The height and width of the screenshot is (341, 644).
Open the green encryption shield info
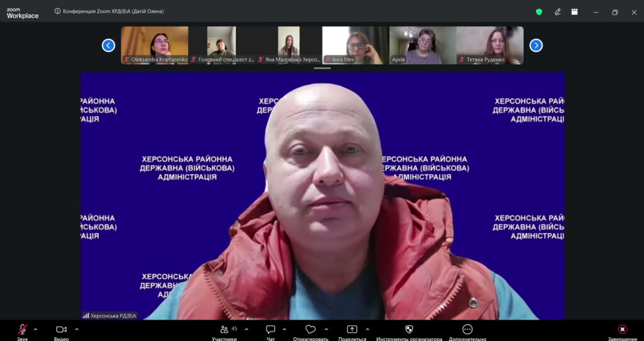[539, 12]
